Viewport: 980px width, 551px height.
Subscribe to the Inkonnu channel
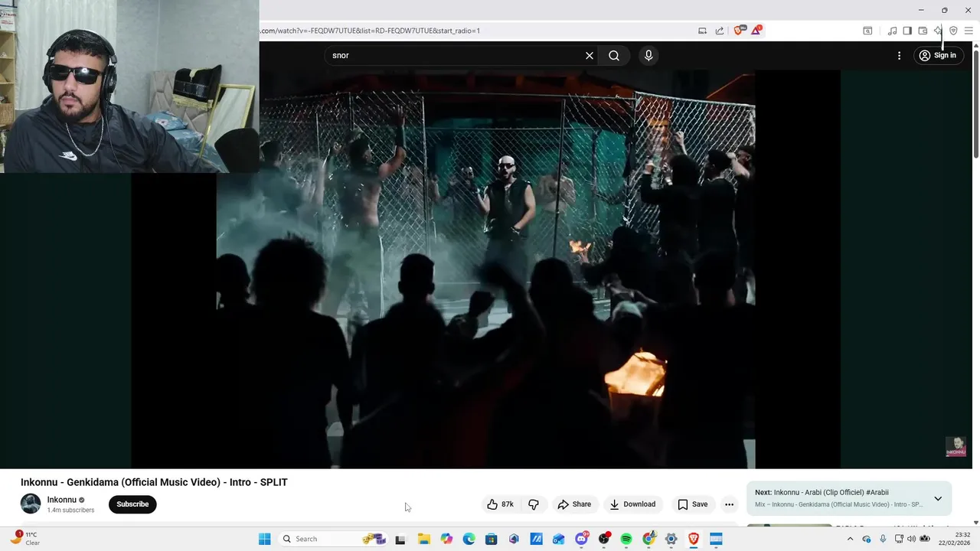[x=132, y=504]
